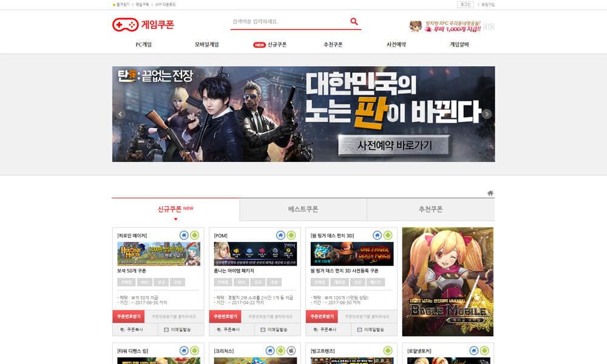Click the Android icon on the 로얄넷포커 card
The width and height of the screenshot is (607, 364).
pos(484,351)
